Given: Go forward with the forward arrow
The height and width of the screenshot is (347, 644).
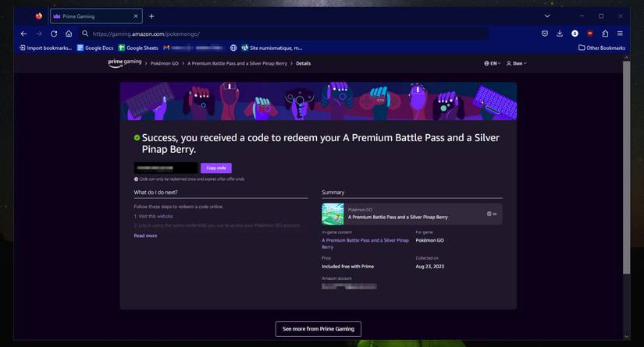Looking at the screenshot, I should click(x=38, y=34).
